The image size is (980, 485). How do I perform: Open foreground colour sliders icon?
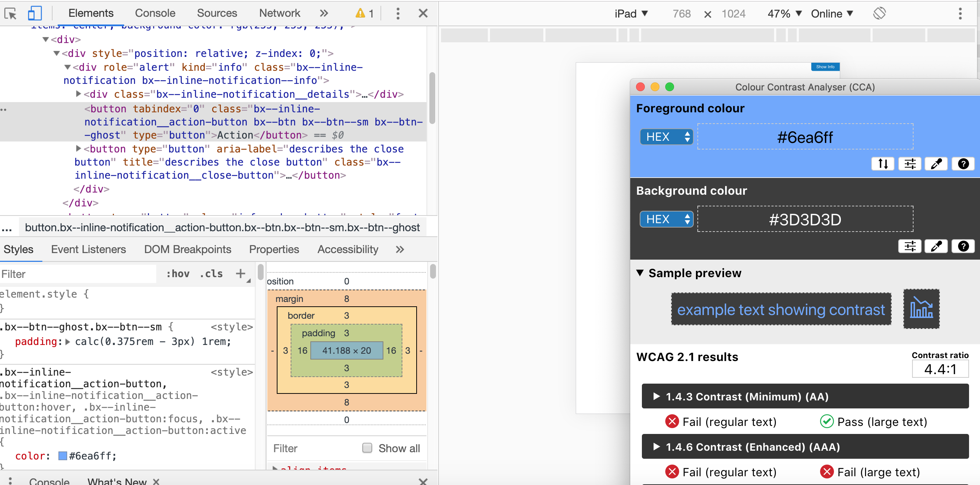910,164
